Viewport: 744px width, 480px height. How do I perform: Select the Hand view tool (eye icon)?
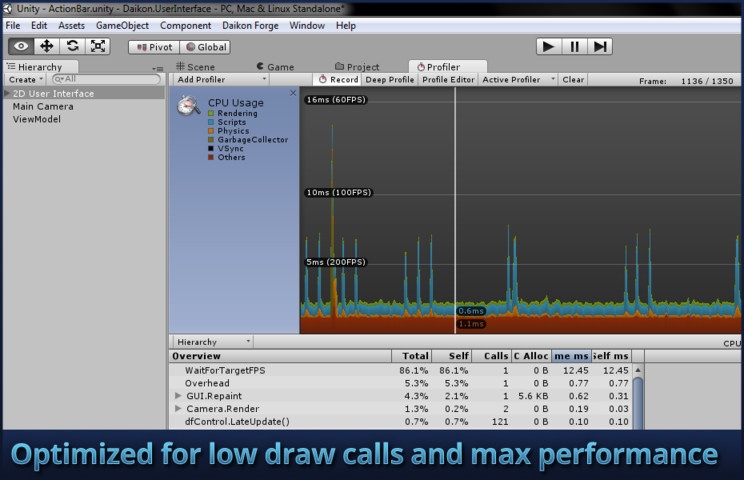(x=21, y=46)
